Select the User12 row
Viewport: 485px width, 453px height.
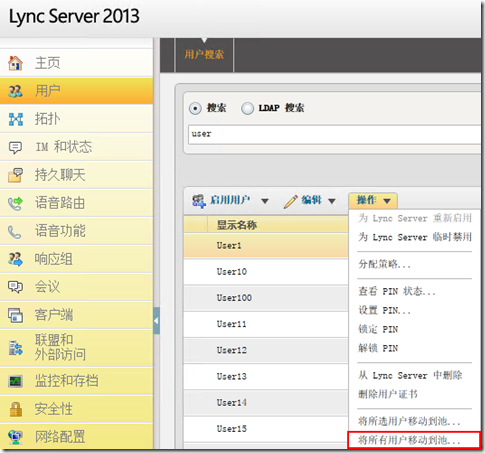pyautogui.click(x=266, y=350)
